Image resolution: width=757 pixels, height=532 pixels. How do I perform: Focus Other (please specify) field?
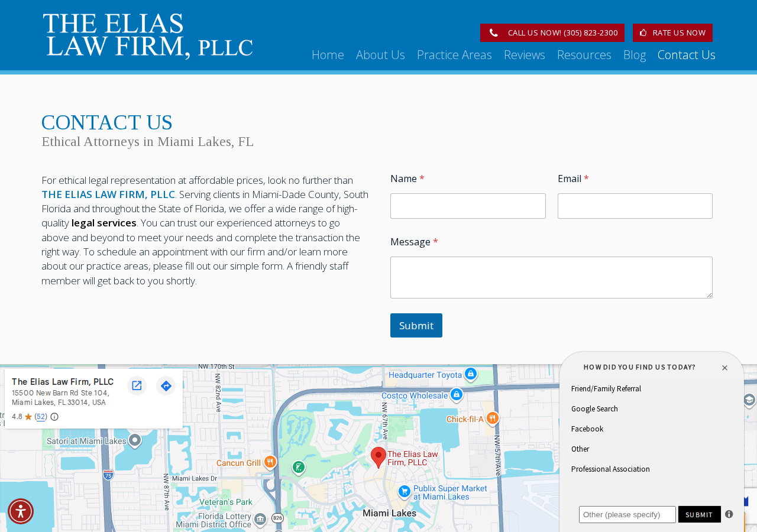(x=627, y=514)
